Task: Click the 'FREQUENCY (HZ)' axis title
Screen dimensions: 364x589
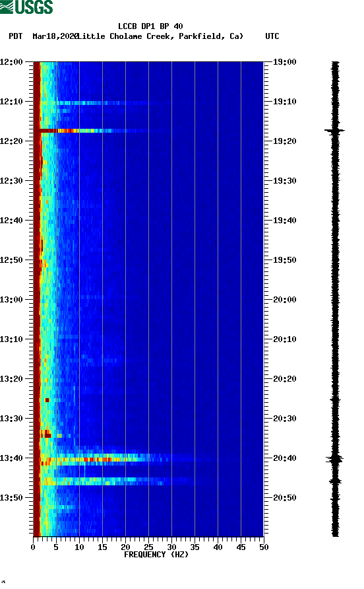Action: [156, 555]
